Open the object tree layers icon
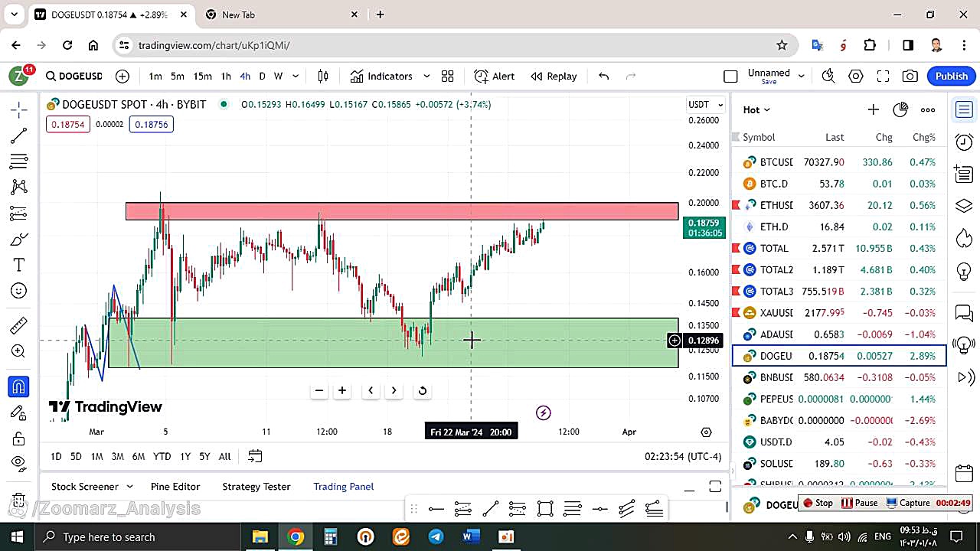The width and height of the screenshot is (980, 551). [x=964, y=206]
